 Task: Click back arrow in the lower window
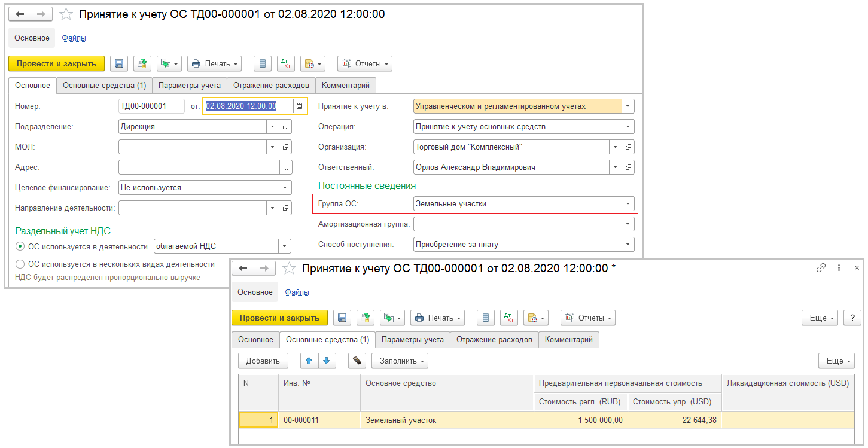pyautogui.click(x=243, y=269)
